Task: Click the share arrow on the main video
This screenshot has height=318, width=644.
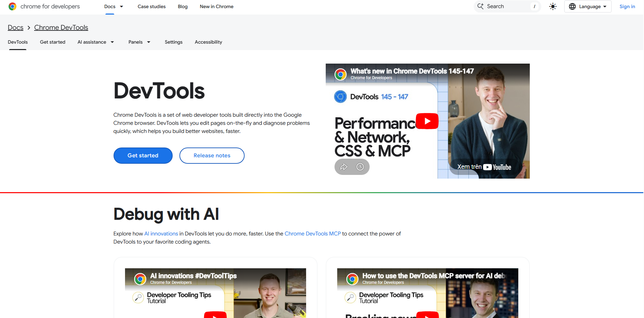Action: tap(344, 166)
